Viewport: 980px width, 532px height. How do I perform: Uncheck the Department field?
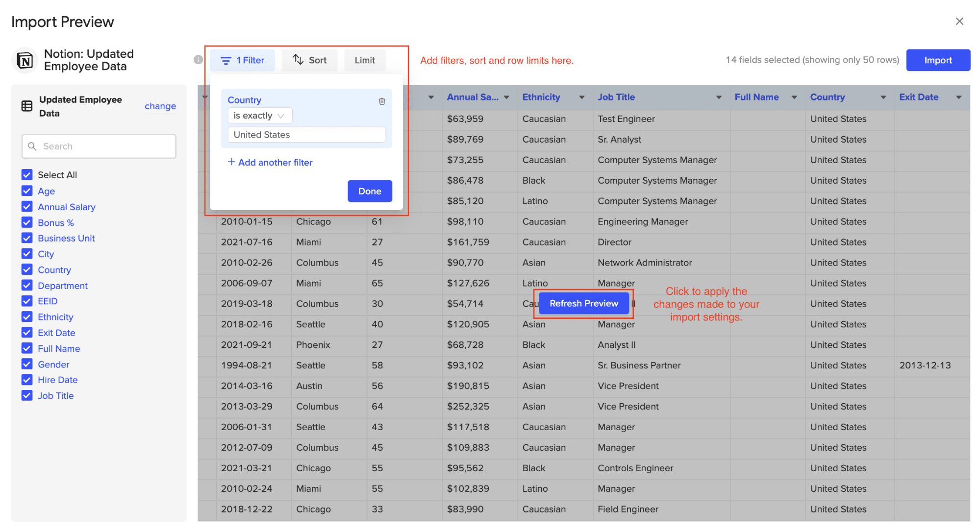27,286
